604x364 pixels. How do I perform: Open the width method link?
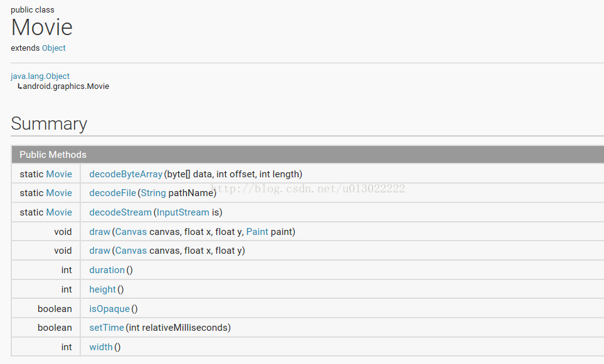(101, 347)
